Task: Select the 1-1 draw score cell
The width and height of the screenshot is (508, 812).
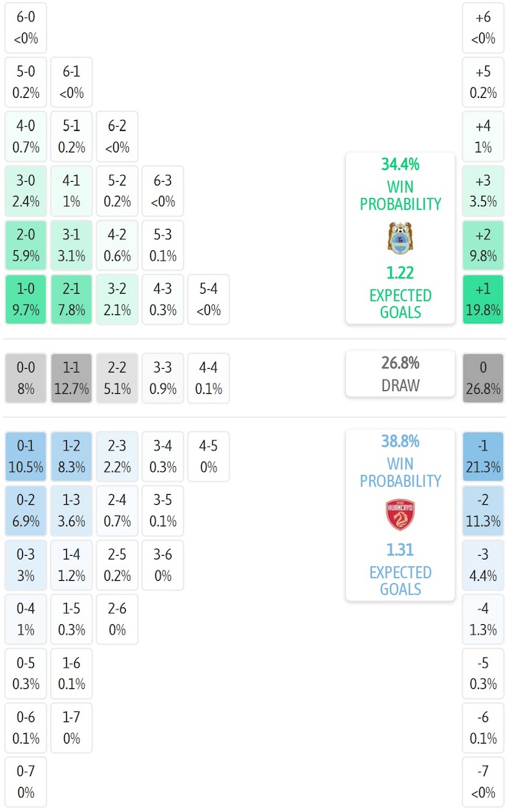Action: 71,378
